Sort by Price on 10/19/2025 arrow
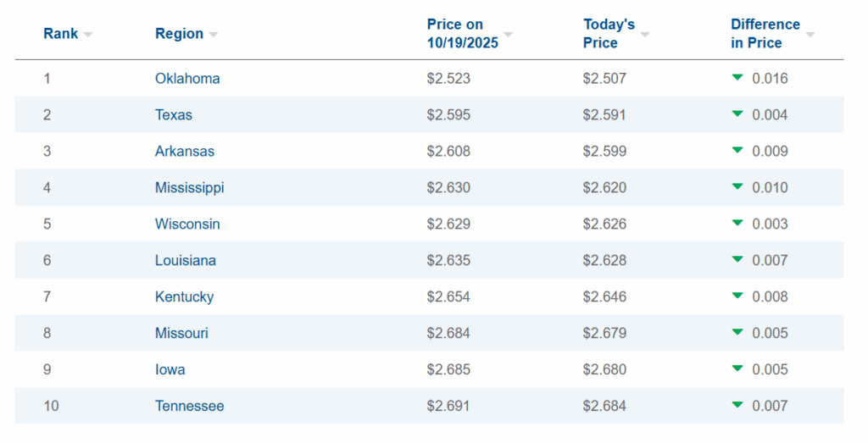868x443 pixels. 509,35
